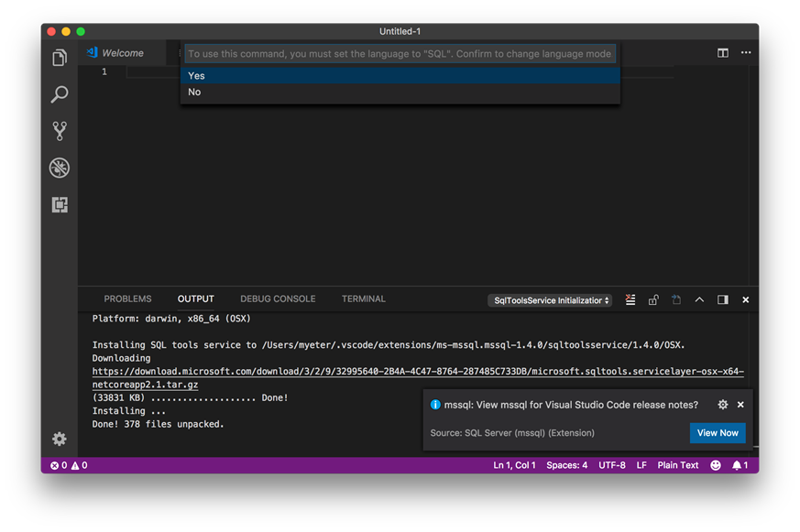Click the VS Code logo on Welcome tab
800x532 pixels.
93,52
